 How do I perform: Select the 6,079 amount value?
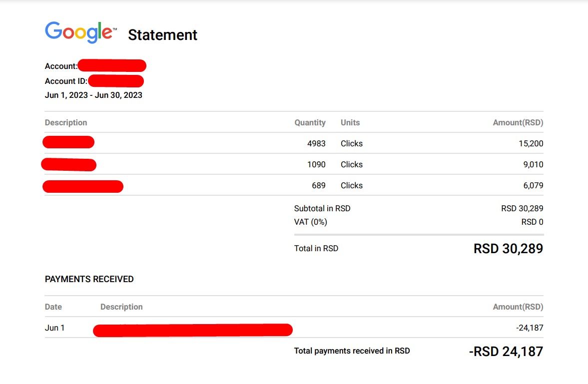[533, 185]
